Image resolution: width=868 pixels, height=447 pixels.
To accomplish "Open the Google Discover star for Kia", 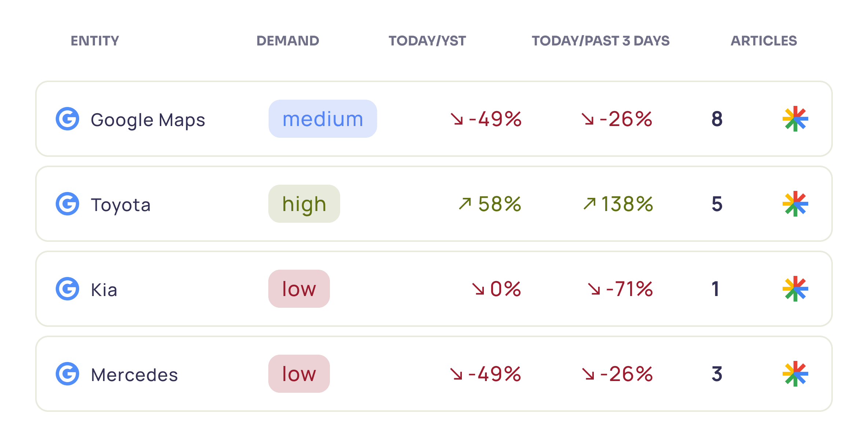I will (x=795, y=289).
